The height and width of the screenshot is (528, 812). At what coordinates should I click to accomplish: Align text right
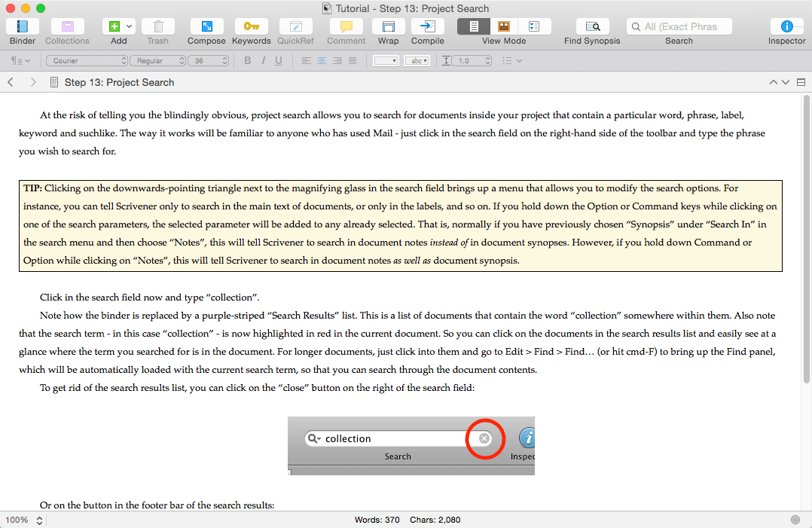pos(337,60)
